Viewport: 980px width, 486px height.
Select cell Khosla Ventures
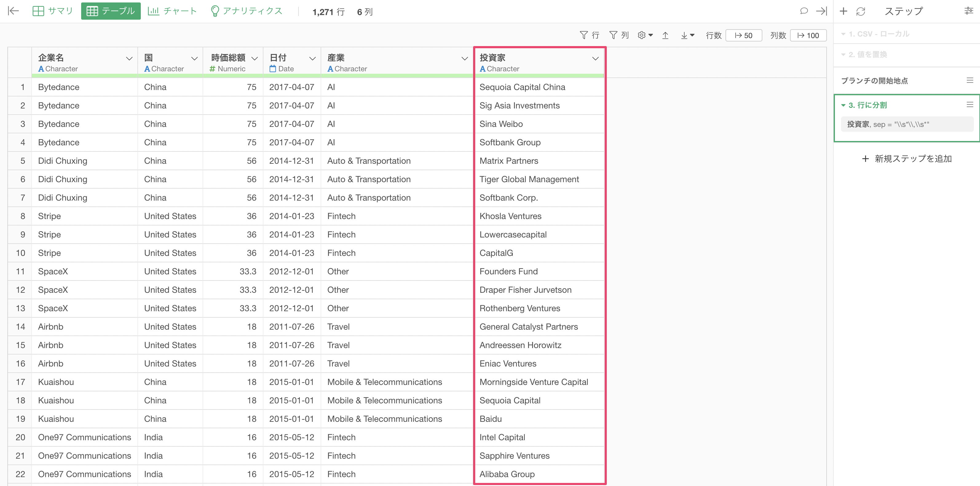pos(539,216)
